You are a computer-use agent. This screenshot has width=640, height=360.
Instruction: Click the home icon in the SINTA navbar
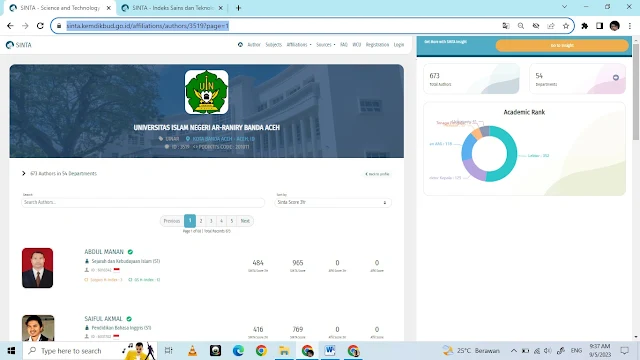240,44
